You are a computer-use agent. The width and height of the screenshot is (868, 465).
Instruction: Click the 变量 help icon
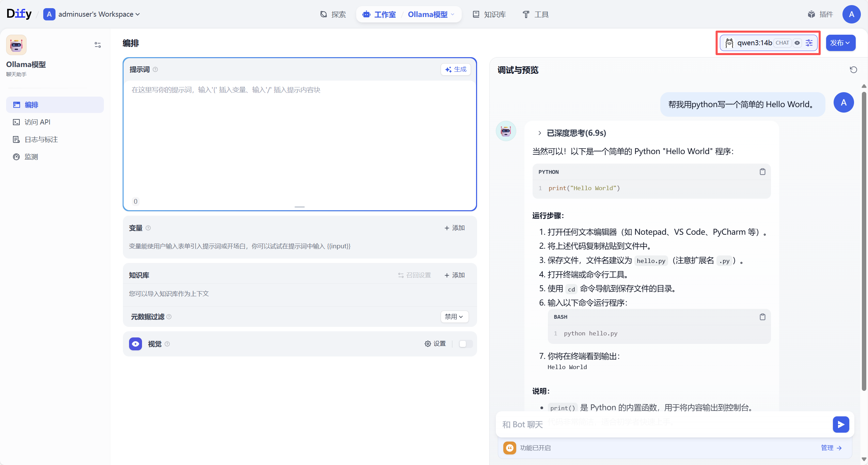[x=148, y=228]
